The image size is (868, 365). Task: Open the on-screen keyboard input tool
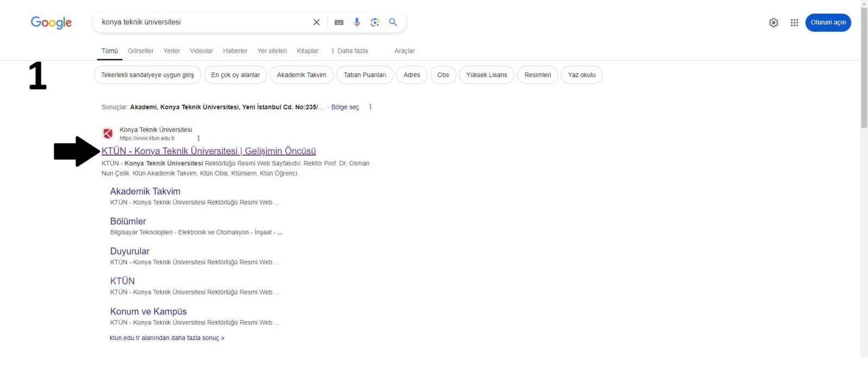tap(339, 22)
